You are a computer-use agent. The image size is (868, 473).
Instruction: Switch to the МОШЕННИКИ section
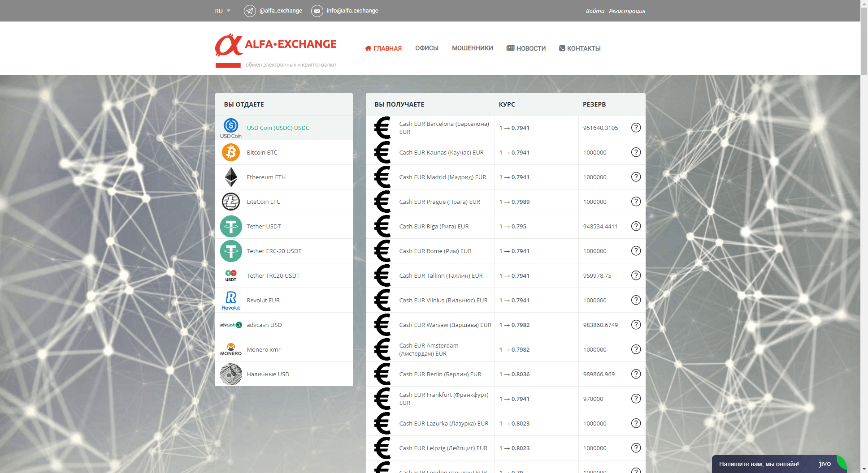tap(472, 48)
